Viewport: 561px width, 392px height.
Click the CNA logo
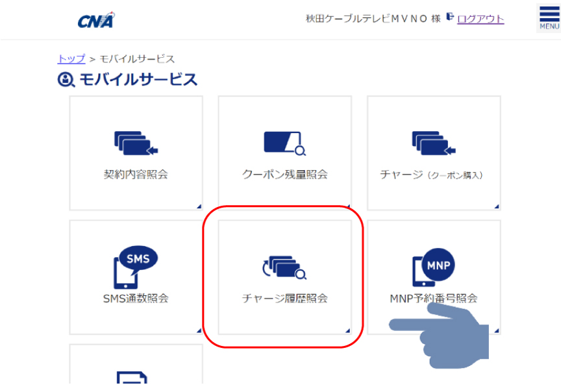(x=96, y=20)
